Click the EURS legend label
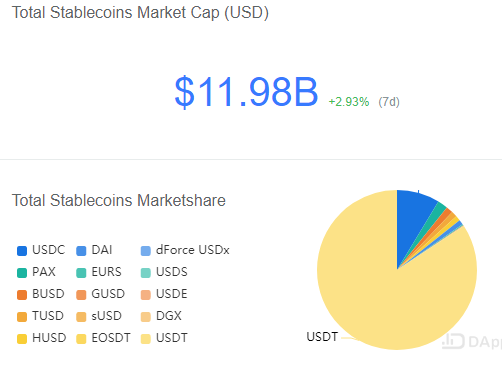The width and height of the screenshot is (502, 367). point(106,272)
